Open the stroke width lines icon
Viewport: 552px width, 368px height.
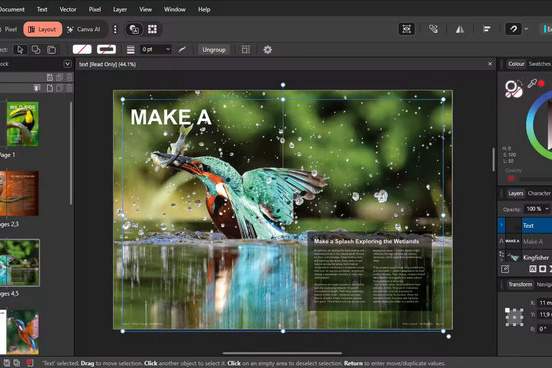(x=131, y=50)
